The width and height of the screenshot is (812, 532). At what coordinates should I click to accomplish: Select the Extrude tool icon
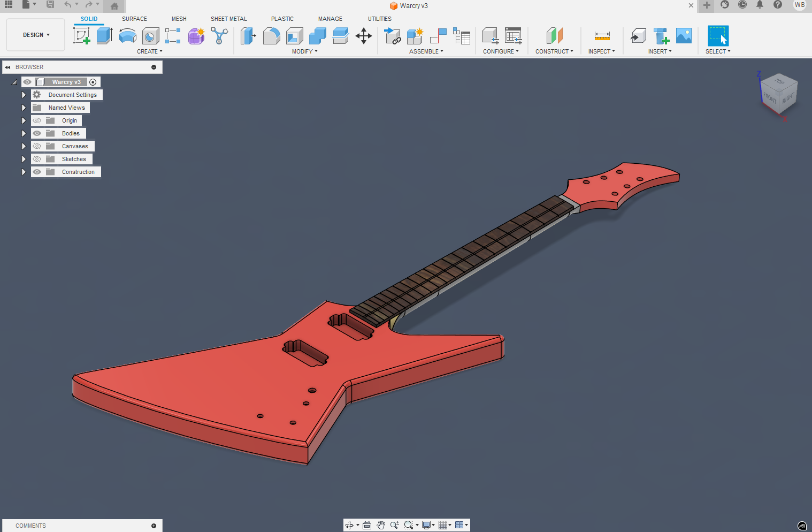104,36
